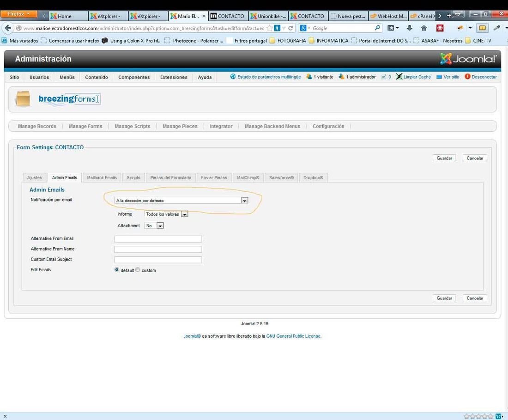Screen dimensions: 508x420
Task: Open the Menús menu
Action: [67, 77]
